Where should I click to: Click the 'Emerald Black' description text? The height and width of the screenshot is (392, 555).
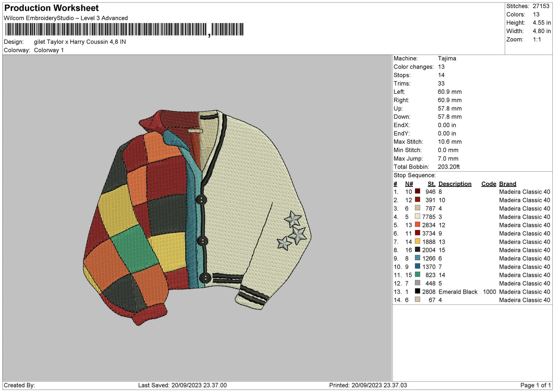click(458, 292)
